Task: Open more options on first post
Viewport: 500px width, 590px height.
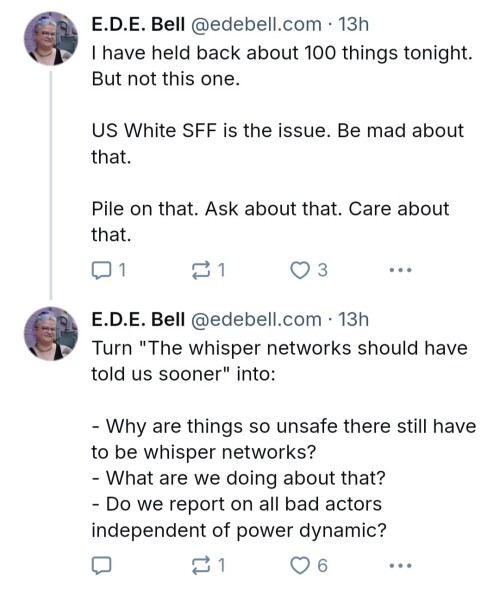Action: click(x=400, y=270)
